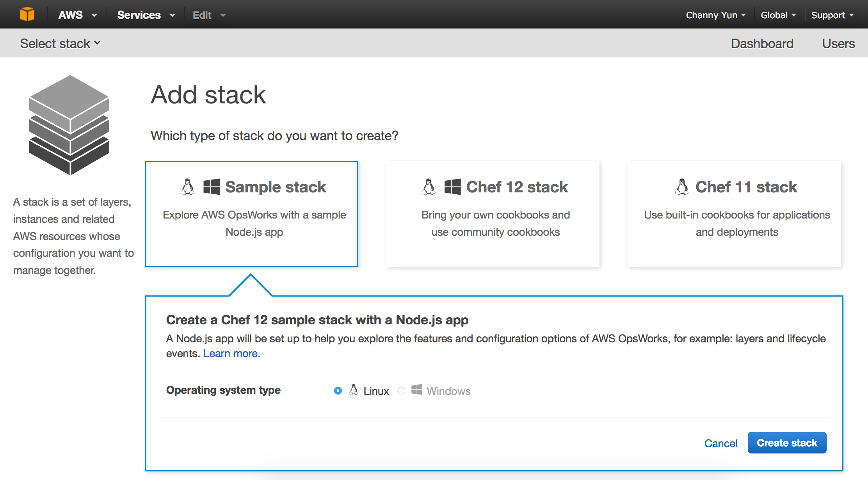Click Linux penguin icon on Sample stack card
Screen dimensions: 868x480
(x=187, y=187)
